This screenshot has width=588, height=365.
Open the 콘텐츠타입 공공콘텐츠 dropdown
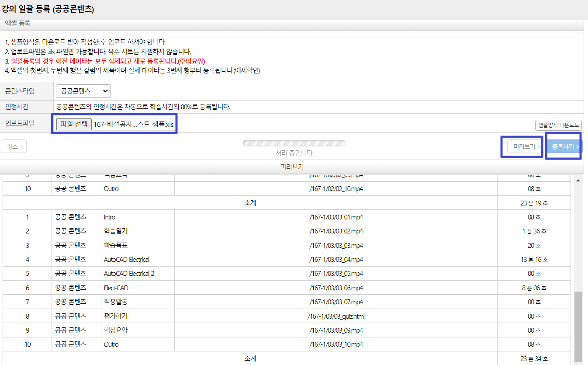click(83, 91)
